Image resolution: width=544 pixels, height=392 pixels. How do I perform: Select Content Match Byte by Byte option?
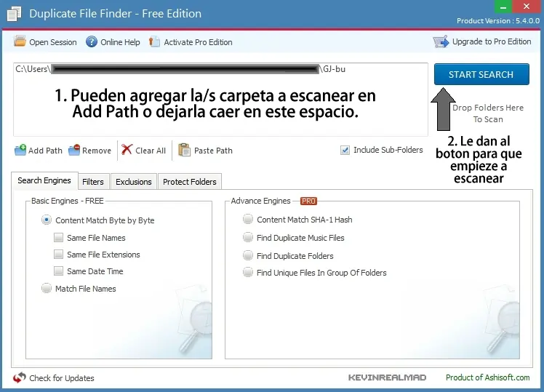[x=47, y=220]
